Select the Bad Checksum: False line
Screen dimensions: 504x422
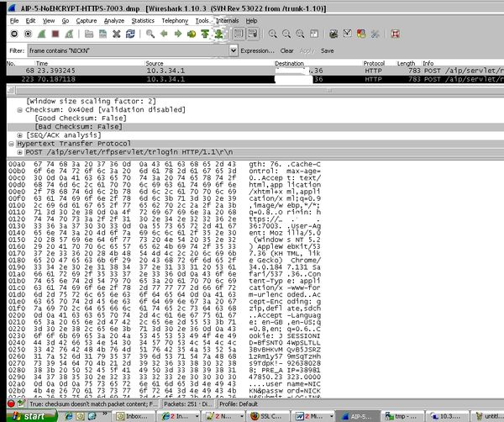point(79,127)
